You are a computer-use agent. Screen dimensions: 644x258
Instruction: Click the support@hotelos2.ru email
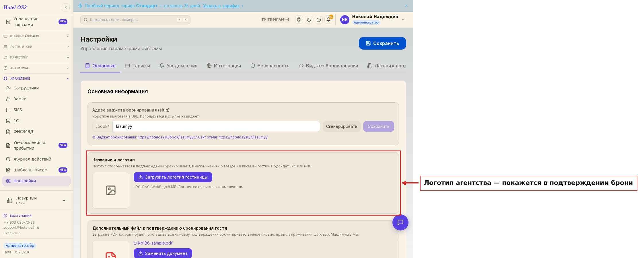coord(21,228)
